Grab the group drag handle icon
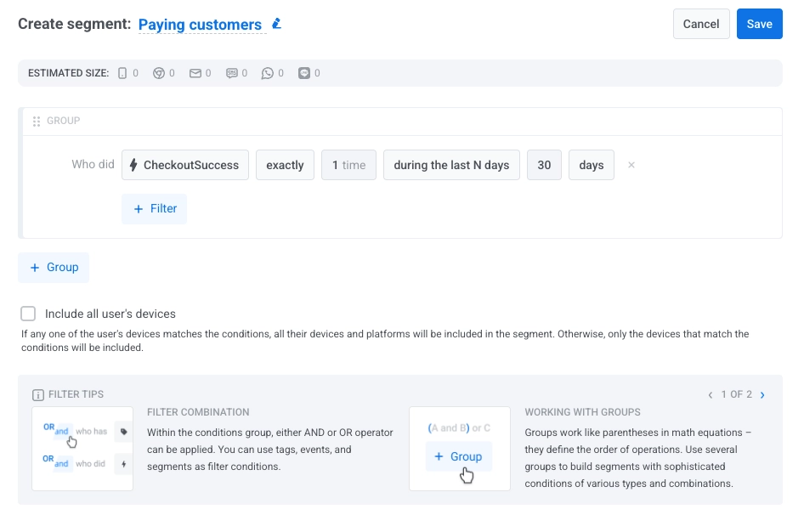804x532 pixels. click(x=37, y=122)
